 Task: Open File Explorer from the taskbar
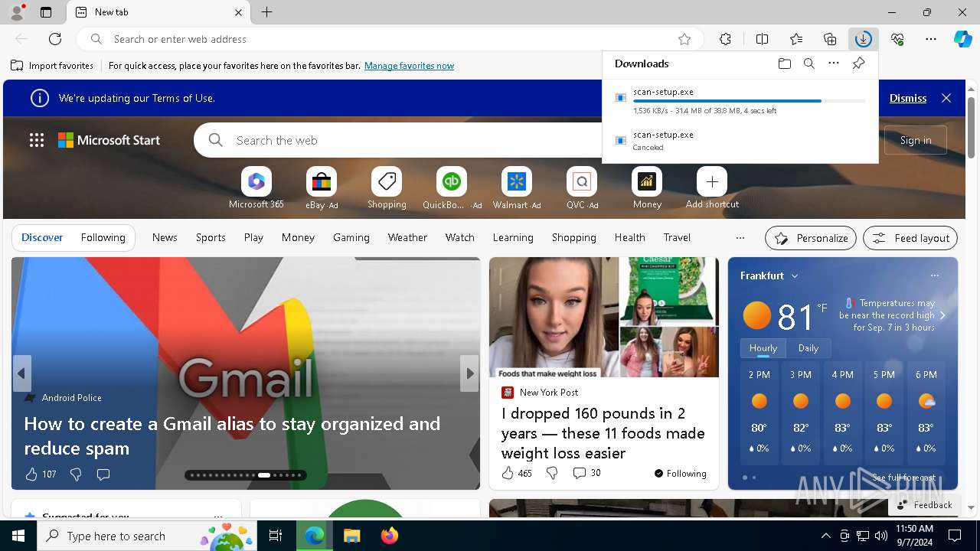pos(351,536)
